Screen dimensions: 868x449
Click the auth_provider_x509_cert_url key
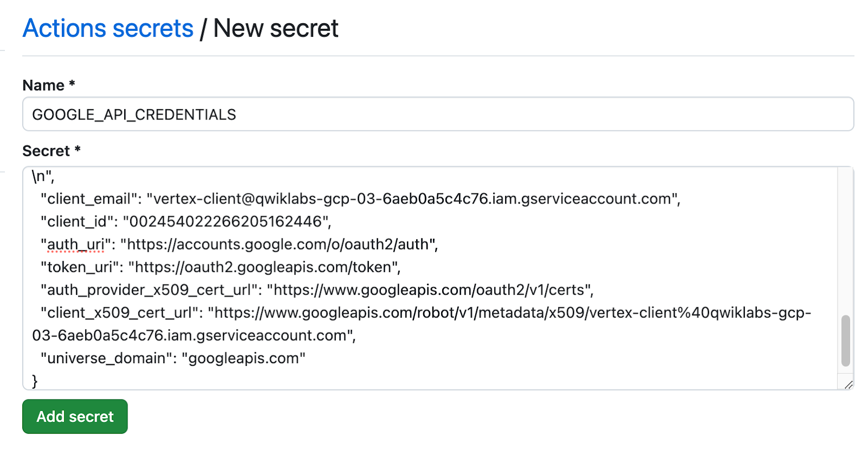tap(149, 290)
